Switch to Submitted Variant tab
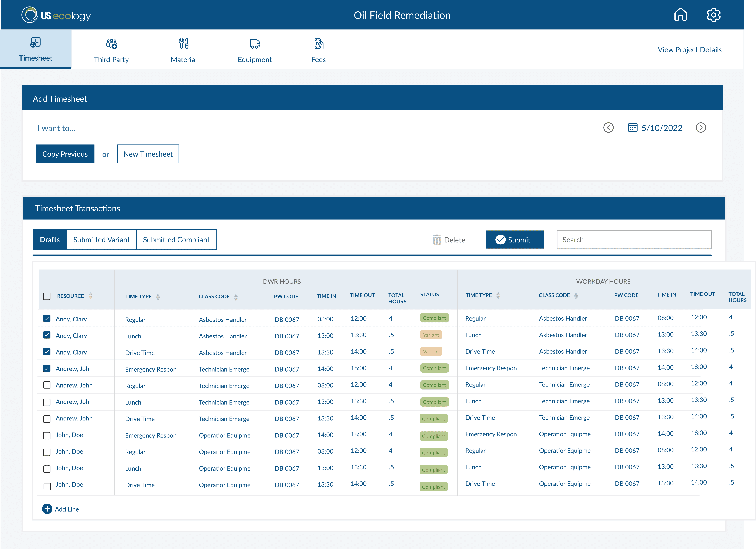 click(x=101, y=240)
